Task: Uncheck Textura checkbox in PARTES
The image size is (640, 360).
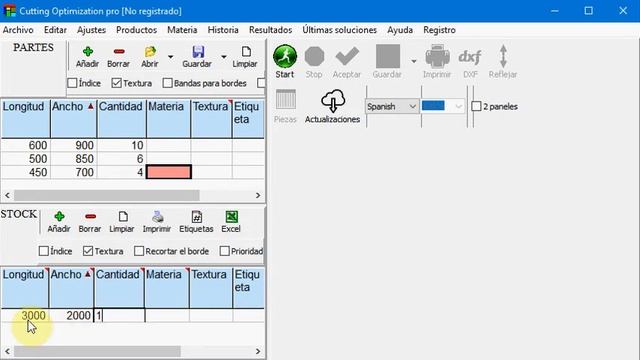Action: 117,83
